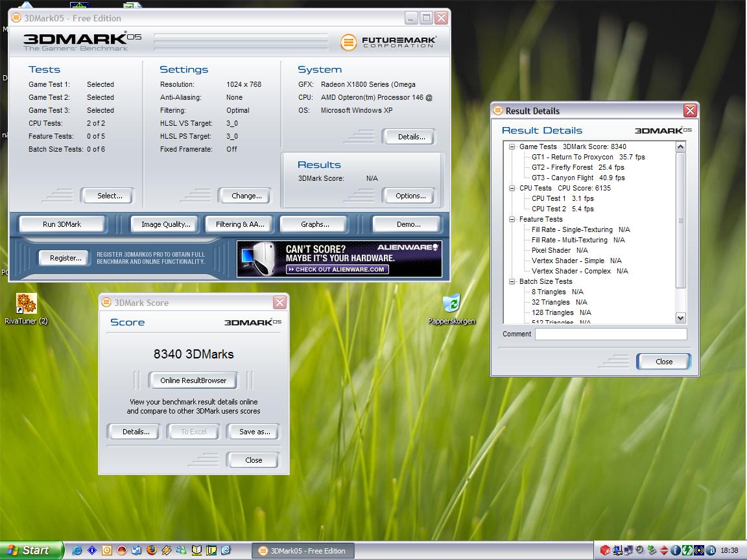
Task: Launch Winamp from the quick launch bar
Action: tap(166, 550)
